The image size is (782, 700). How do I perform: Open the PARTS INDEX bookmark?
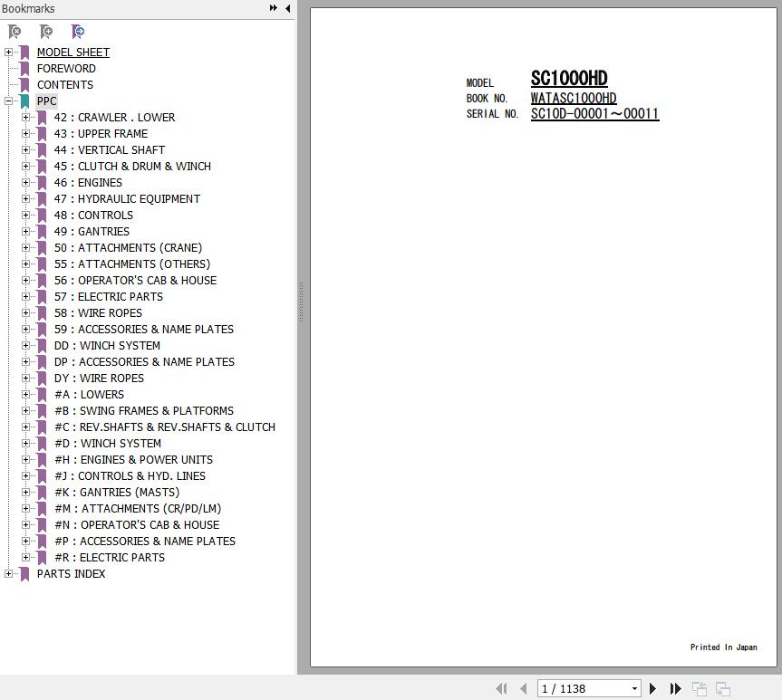click(x=72, y=574)
